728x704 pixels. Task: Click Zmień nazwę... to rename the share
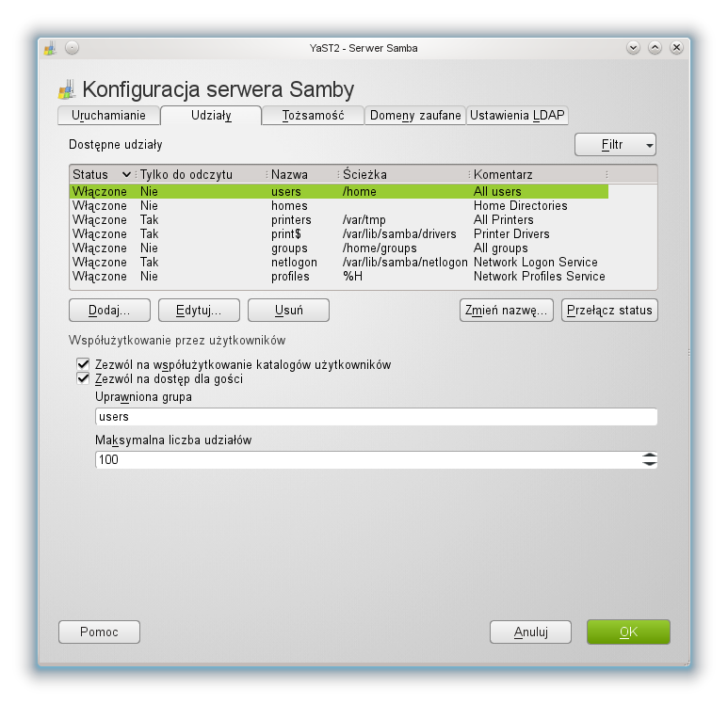click(505, 311)
